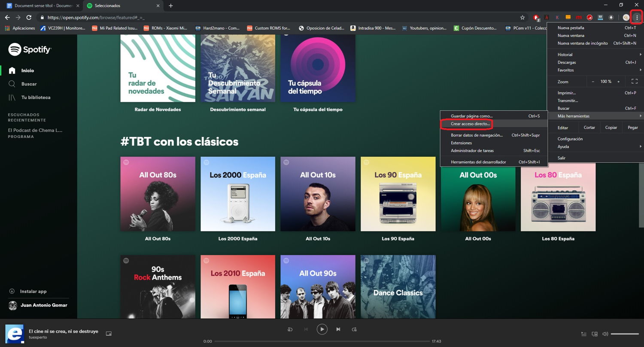Screen dimensions: 644x347
Task: Open a new tab with plus button
Action: (170, 6)
